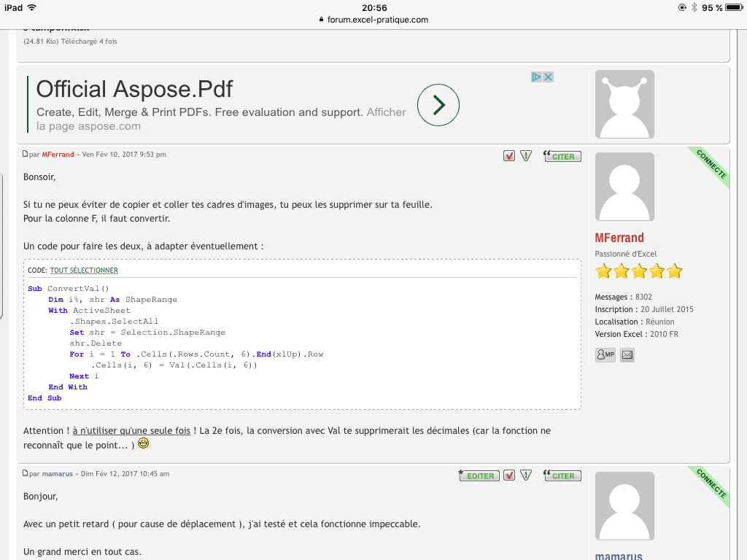This screenshot has width=747, height=560.
Task: Click the 'Passionné d'Excel' rank text
Action: pyautogui.click(x=625, y=254)
